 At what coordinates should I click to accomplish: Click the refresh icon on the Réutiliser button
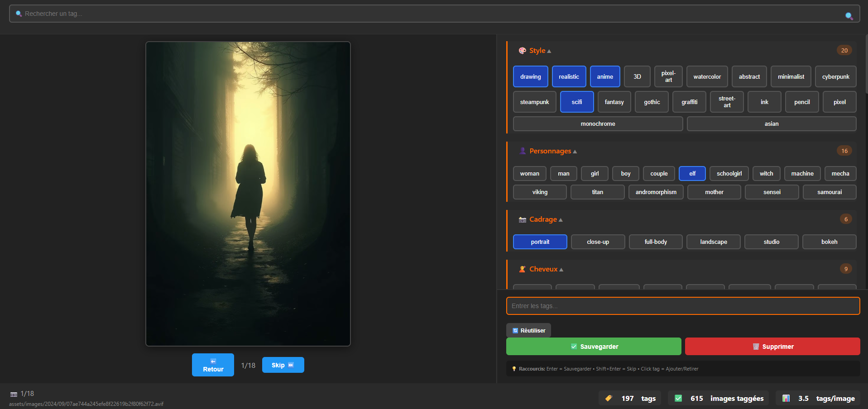[x=515, y=330]
